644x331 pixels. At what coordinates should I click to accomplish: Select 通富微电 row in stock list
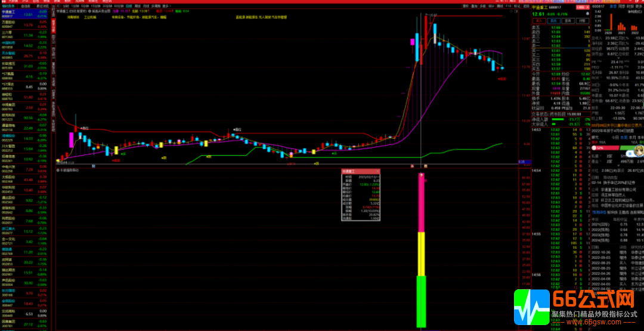(24, 127)
